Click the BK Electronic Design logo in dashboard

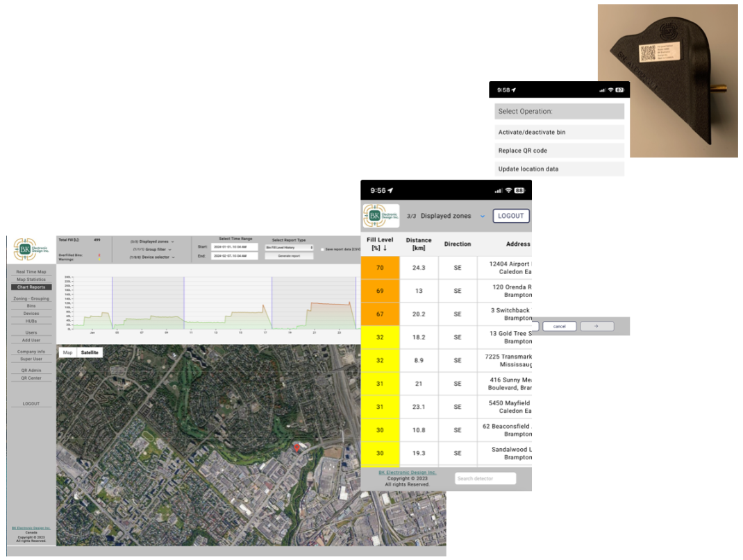pyautogui.click(x=31, y=249)
